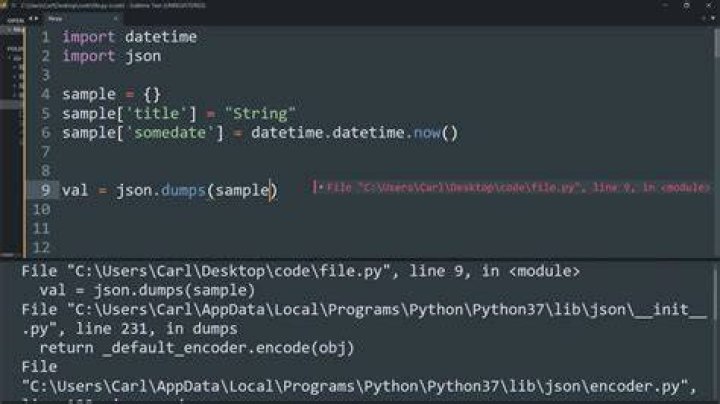This screenshot has width=720, height=404.
Task: Click the editor's vertical scrollbar thumb
Action: pos(717,44)
